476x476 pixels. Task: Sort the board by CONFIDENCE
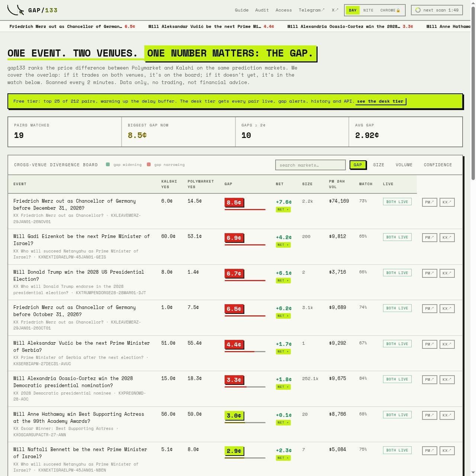[438, 165]
